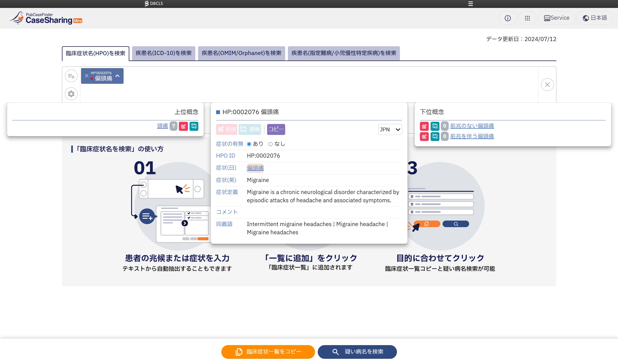Open the 前兆のない偏頭痛 link

point(472,126)
